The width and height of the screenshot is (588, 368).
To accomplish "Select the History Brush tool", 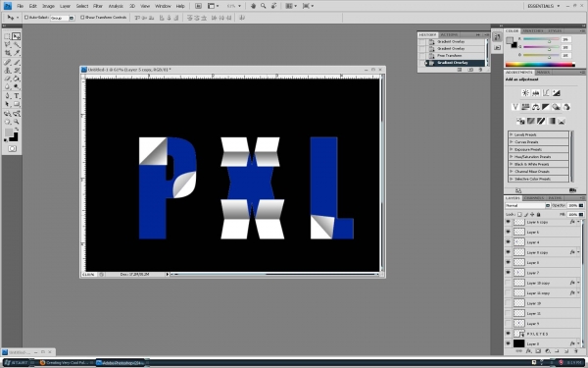I will (16, 71).
